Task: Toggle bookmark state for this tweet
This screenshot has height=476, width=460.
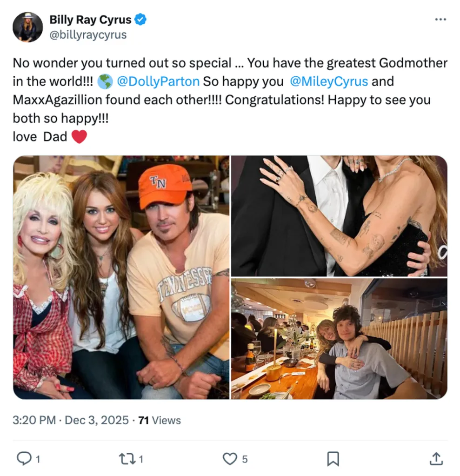Action: (x=333, y=459)
